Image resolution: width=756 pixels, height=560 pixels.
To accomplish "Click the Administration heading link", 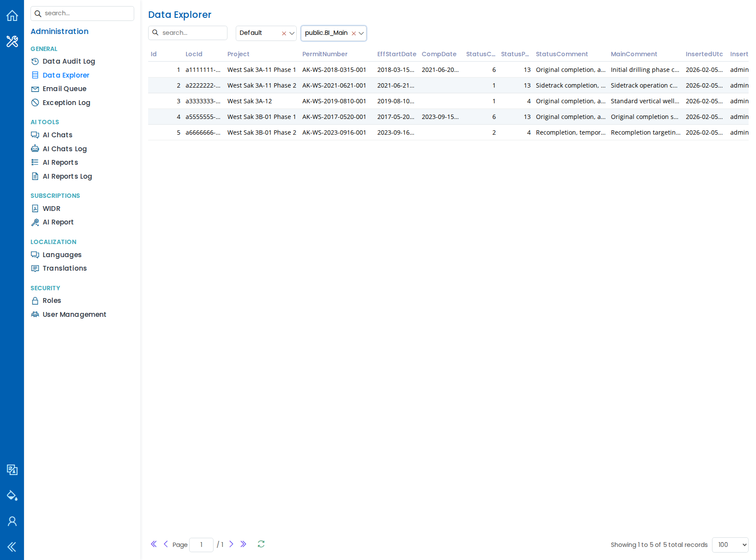I will [59, 31].
